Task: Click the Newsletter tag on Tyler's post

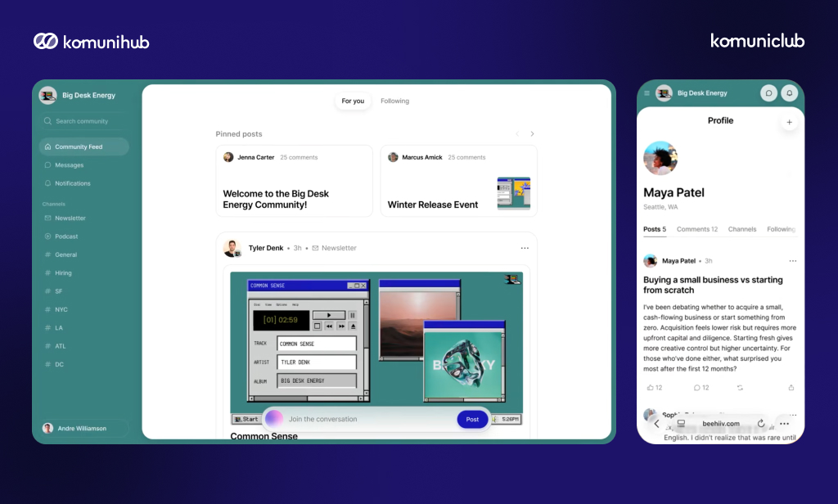Action: point(334,248)
